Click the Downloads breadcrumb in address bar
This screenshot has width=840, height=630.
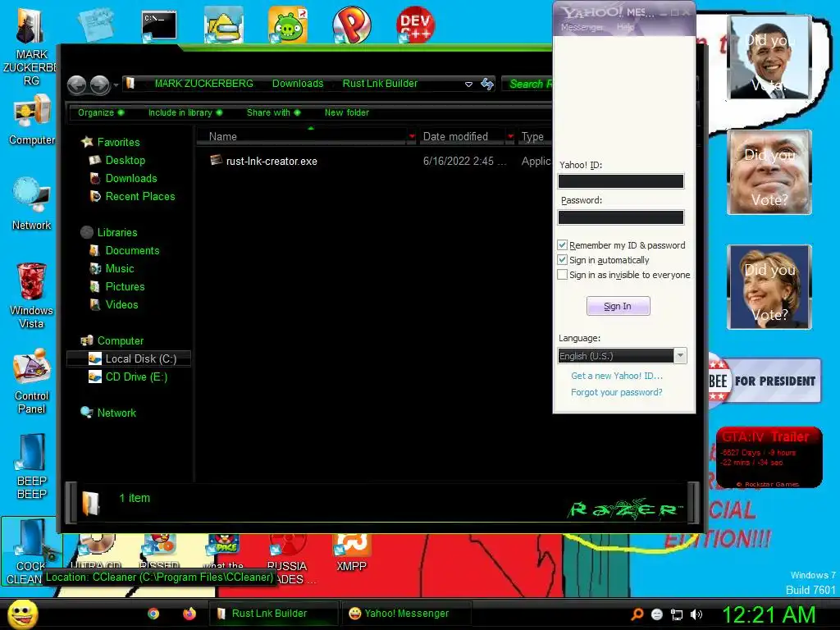[x=297, y=84]
